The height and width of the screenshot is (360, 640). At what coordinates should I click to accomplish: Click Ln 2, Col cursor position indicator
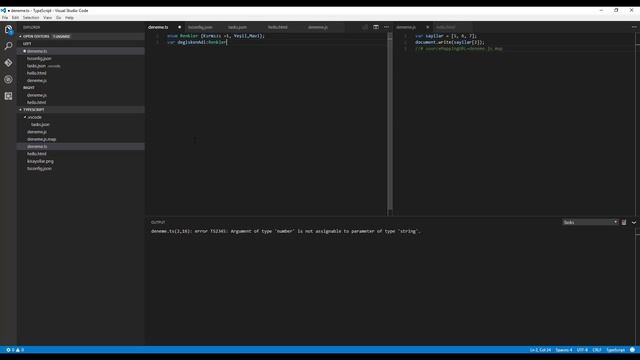(x=540, y=350)
